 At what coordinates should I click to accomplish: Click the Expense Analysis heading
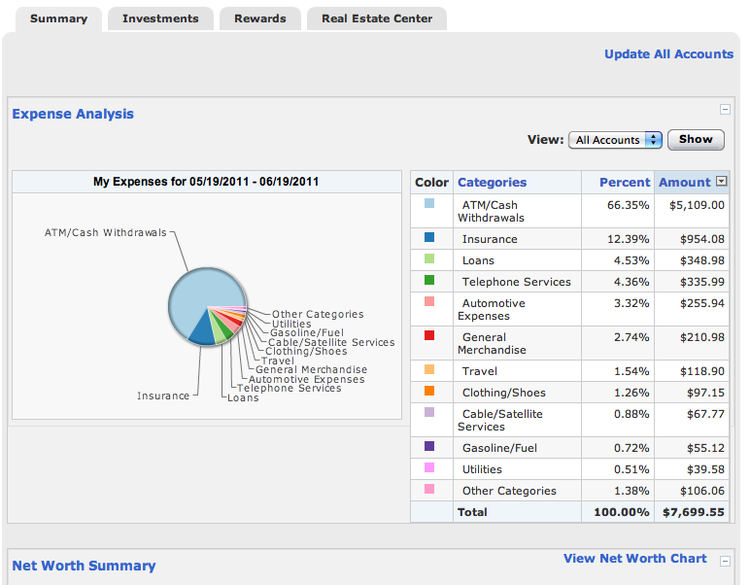pos(73,114)
